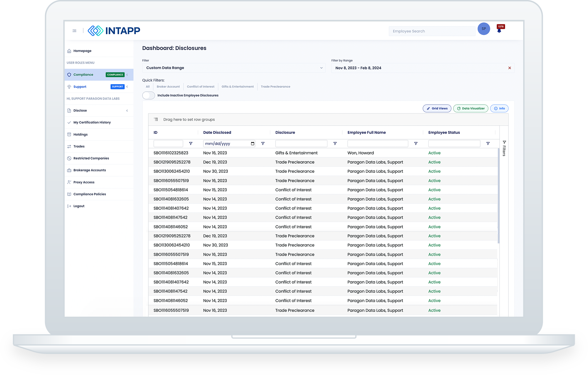
Task: Collapse the Disclose section chevron
Action: point(127,111)
